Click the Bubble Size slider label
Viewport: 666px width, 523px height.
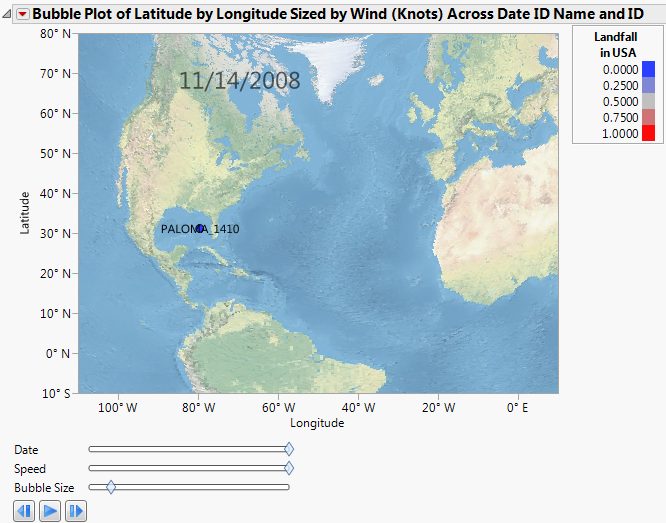coord(44,487)
